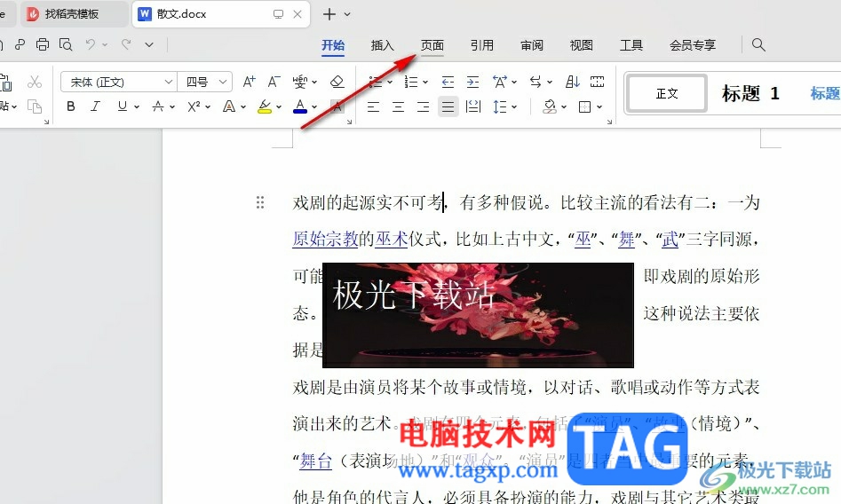Open the search magnifier icon
841x504 pixels.
coord(758,44)
